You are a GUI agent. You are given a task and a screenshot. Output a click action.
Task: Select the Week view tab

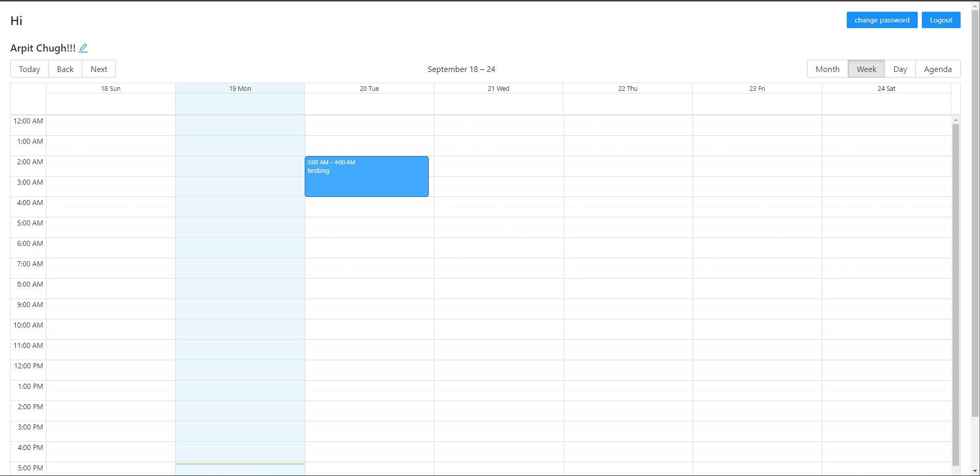(866, 69)
